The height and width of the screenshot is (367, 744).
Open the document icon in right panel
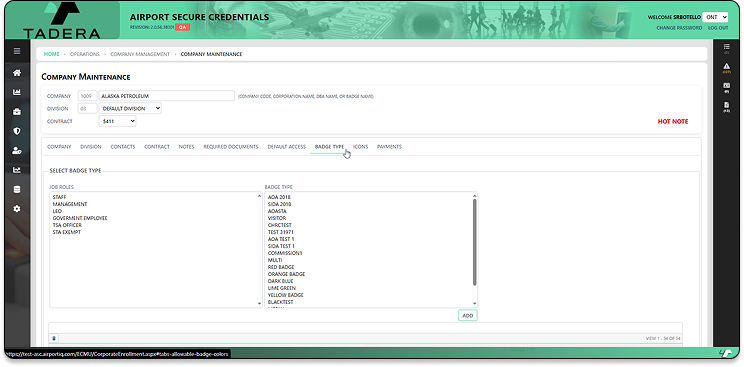726,106
